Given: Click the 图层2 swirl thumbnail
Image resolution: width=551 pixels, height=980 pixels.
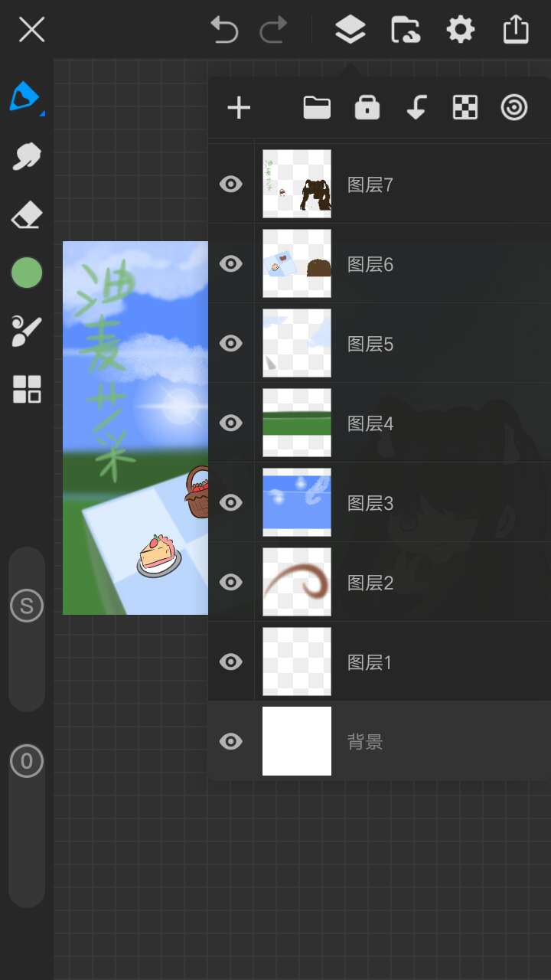Looking at the screenshot, I should 297,582.
